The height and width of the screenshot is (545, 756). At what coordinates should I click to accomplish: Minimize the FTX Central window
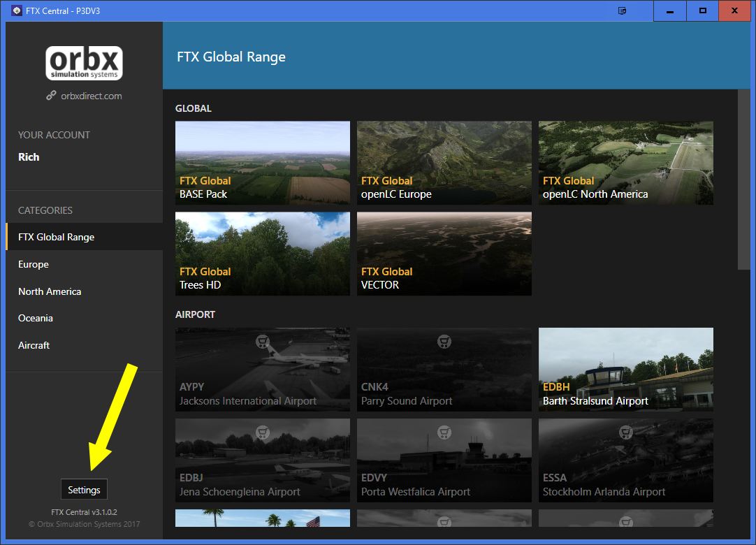(669, 10)
